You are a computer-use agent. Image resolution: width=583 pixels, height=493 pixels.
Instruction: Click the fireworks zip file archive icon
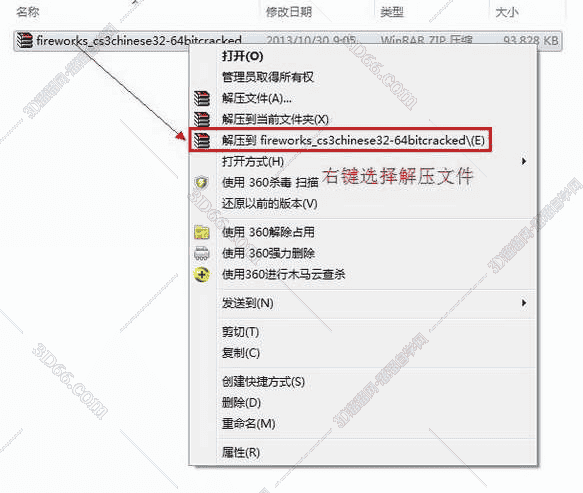coord(25,40)
